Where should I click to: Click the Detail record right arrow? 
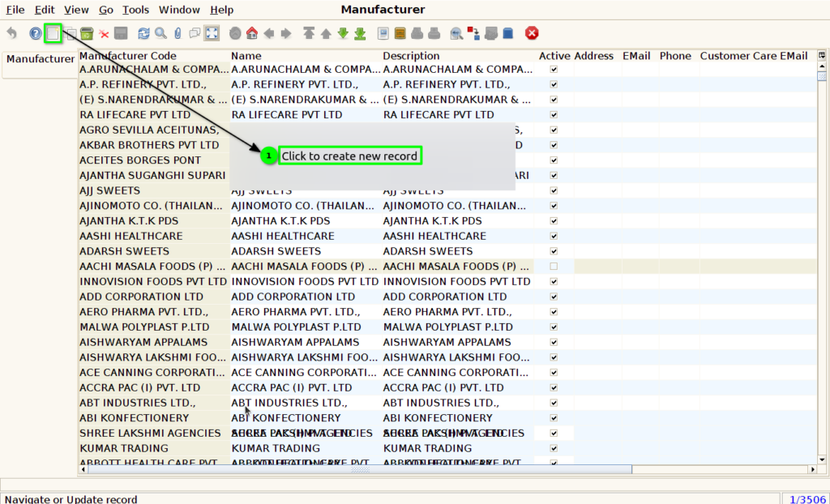tap(286, 33)
